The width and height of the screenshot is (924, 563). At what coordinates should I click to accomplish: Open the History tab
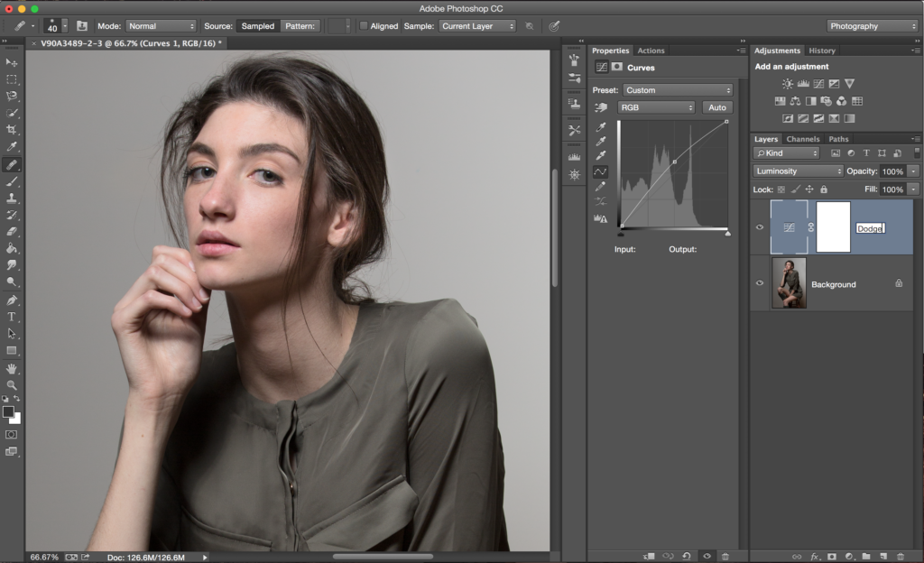[821, 51]
